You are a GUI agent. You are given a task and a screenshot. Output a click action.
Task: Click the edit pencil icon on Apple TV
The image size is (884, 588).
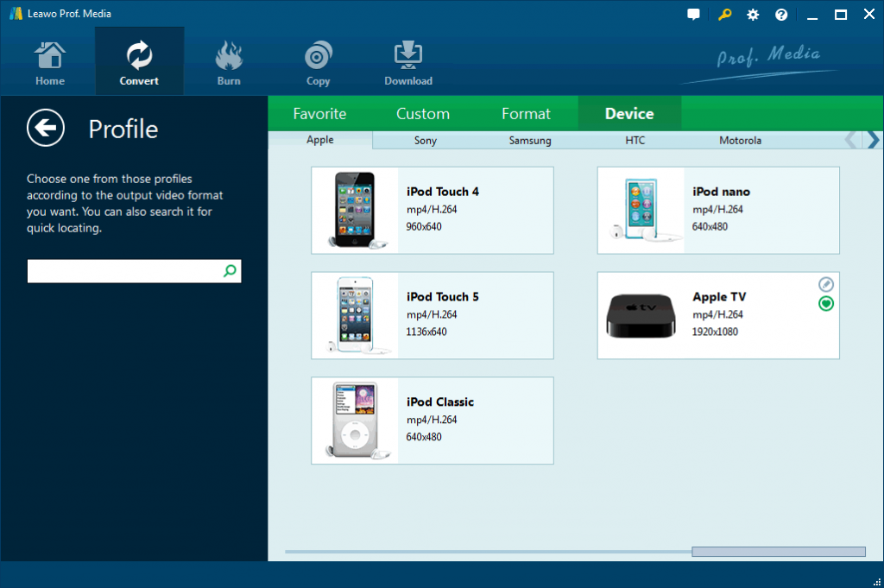(x=826, y=284)
